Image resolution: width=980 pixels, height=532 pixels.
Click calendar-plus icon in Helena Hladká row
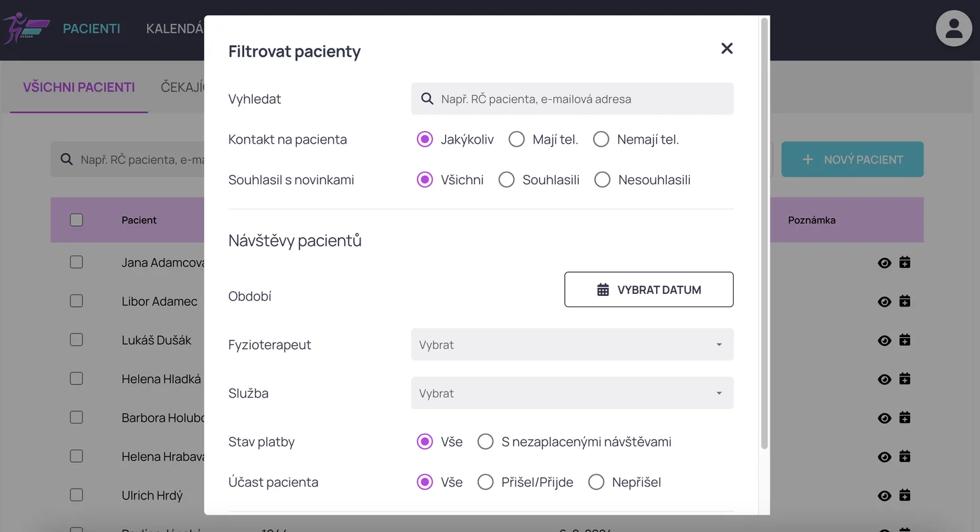click(x=905, y=379)
